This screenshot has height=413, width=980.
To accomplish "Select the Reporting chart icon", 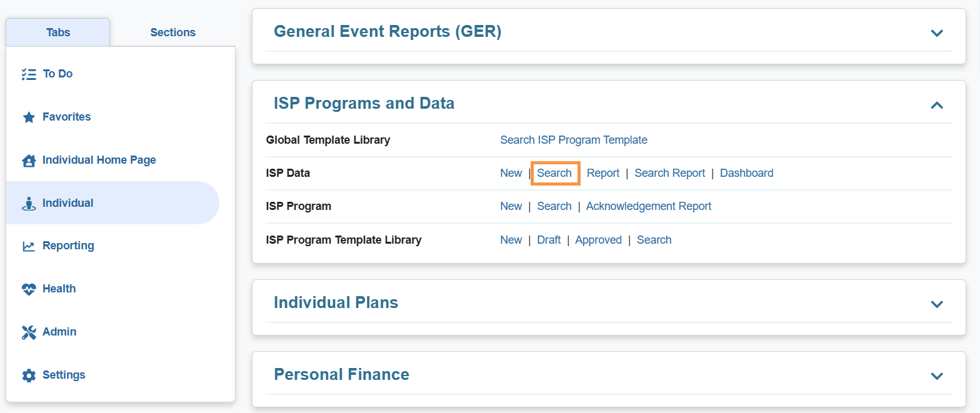I will coord(28,245).
